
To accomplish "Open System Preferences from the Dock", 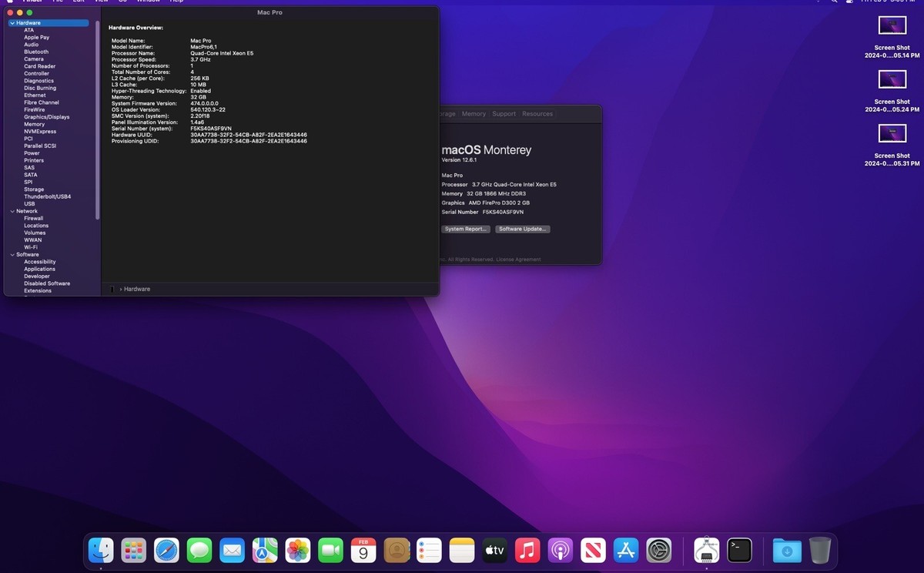I will coord(659,550).
